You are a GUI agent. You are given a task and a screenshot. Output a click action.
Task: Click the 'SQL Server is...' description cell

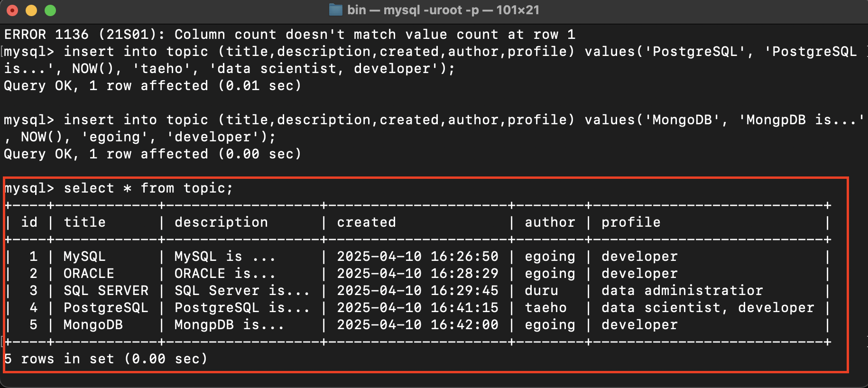pyautogui.click(x=242, y=291)
